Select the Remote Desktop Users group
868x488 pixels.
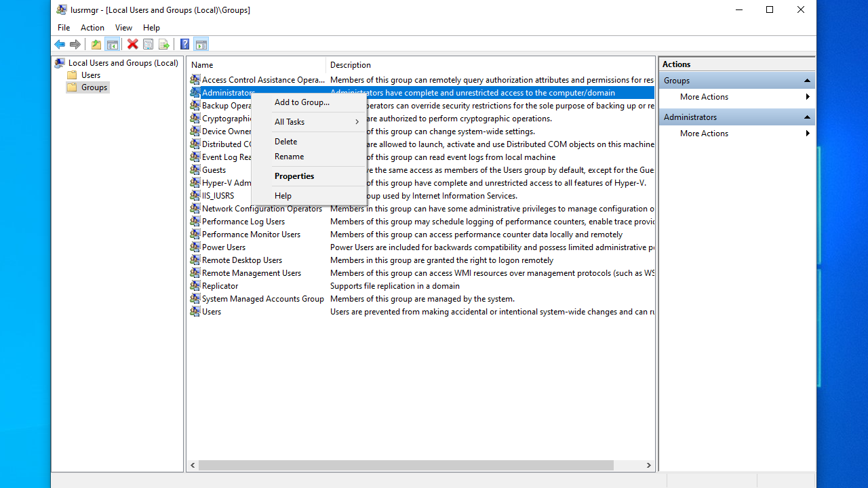(241, 260)
